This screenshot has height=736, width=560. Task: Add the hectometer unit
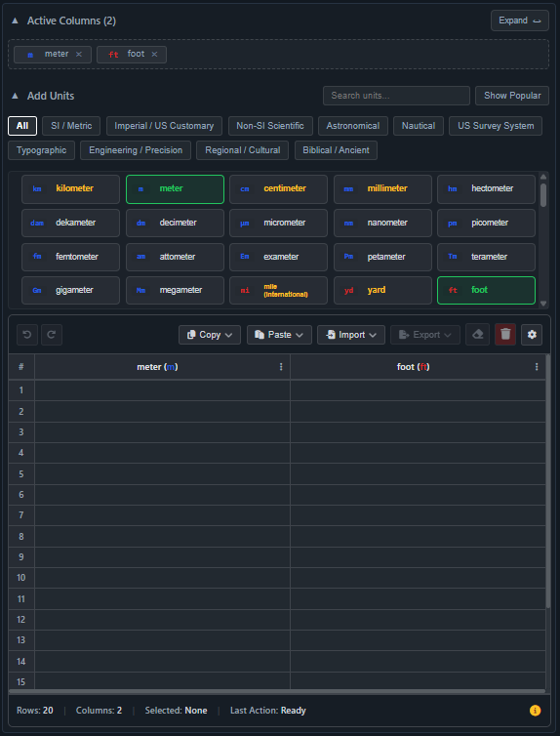[x=487, y=189]
